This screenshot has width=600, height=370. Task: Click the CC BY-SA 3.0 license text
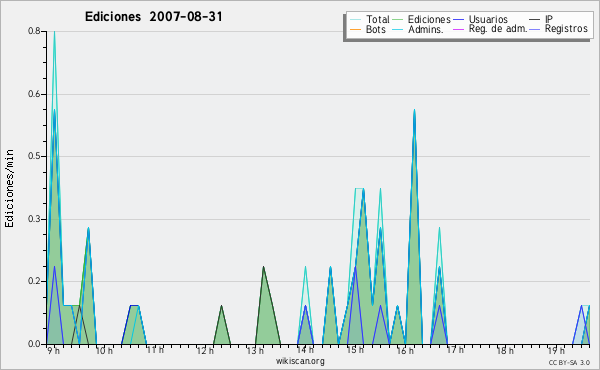click(x=569, y=362)
